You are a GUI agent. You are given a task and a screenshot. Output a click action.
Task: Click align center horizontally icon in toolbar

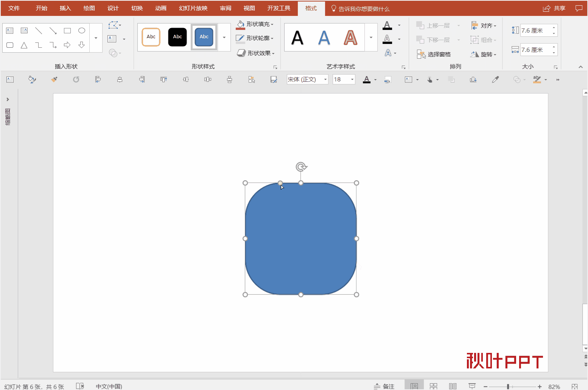(120, 80)
